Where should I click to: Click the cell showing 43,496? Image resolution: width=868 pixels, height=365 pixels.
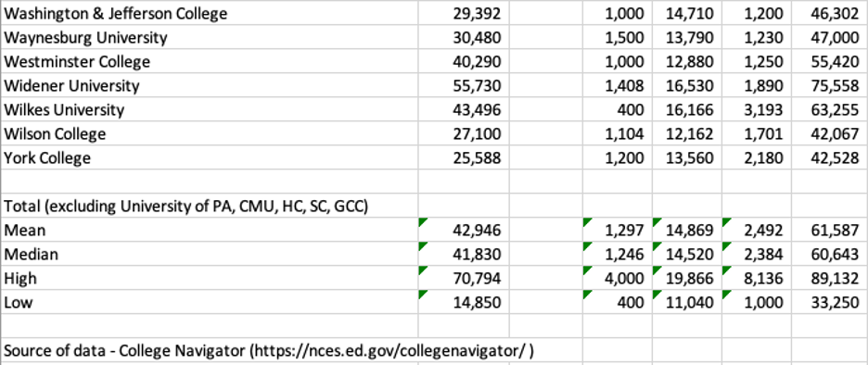[464, 110]
